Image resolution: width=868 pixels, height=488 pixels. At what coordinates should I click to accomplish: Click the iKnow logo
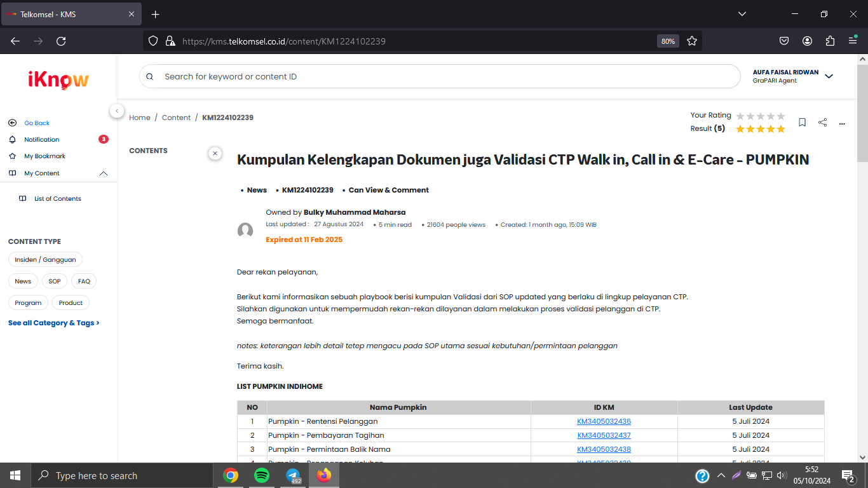[58, 79]
